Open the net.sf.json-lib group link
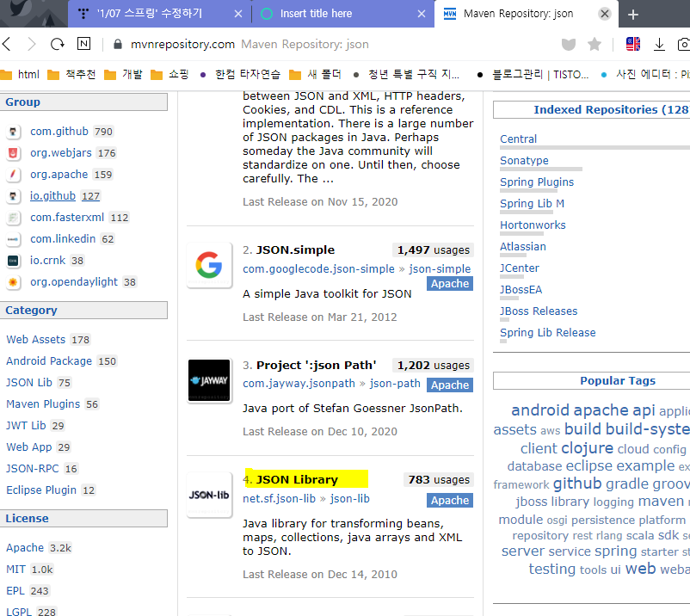Image resolution: width=690 pixels, height=616 pixels. click(x=279, y=499)
